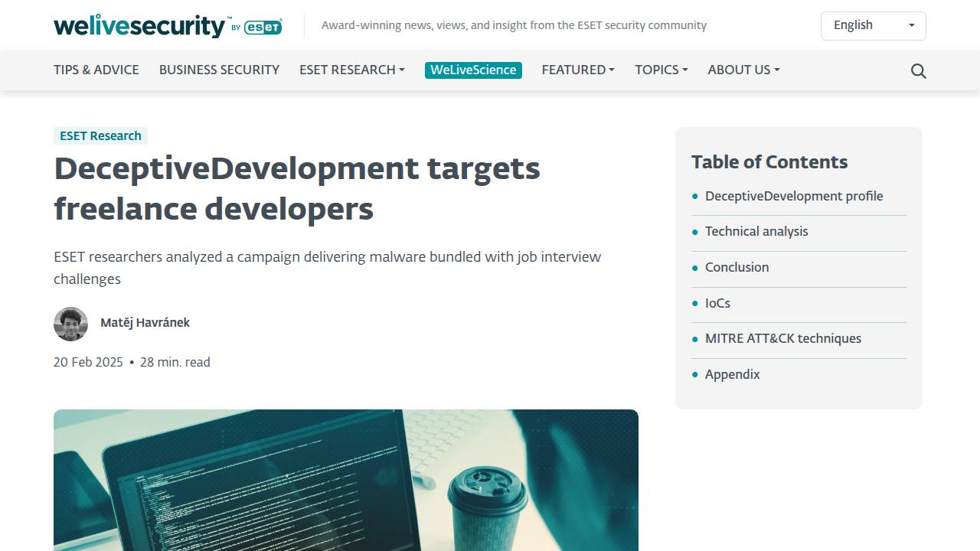This screenshot has width=980, height=551.
Task: Click the WeLiveSecurity by ESET logo
Action: (168, 26)
